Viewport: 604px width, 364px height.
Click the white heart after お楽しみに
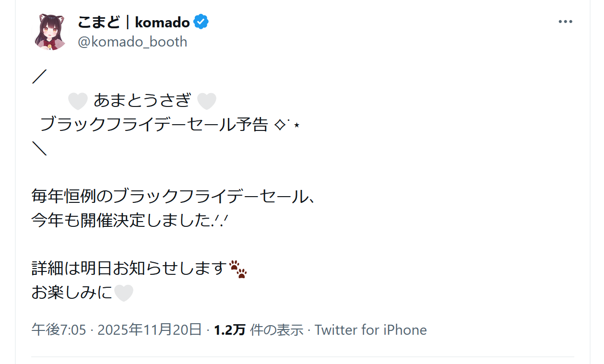(123, 293)
